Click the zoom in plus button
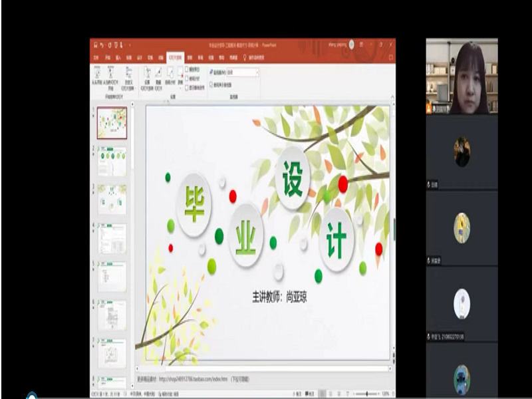 click(379, 394)
